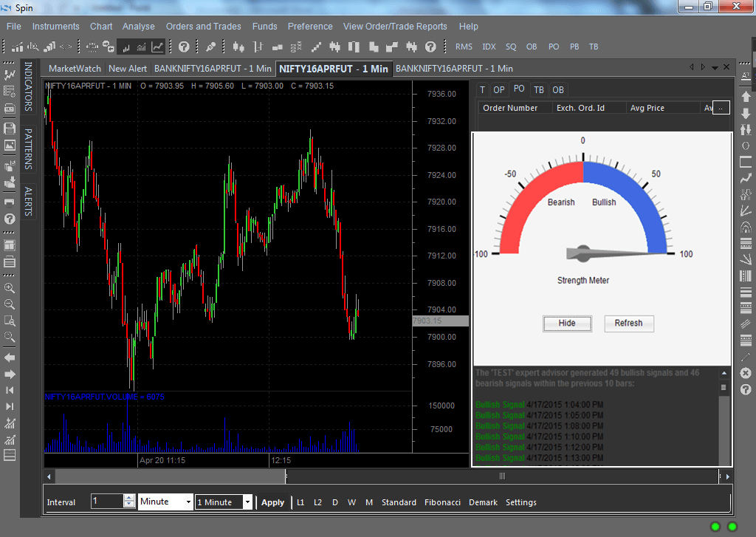Click the Apply interval button
Viewport: 756px width, 537px height.
272,502
